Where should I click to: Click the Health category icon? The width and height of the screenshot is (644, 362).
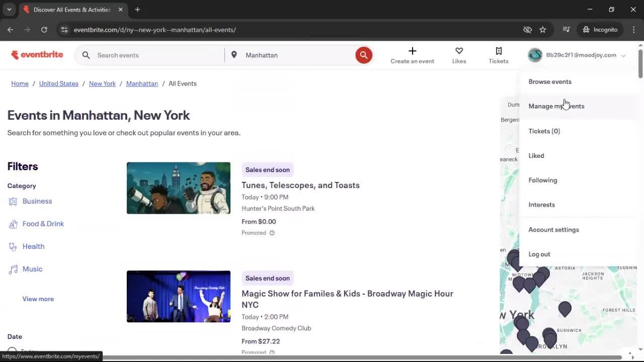13,246
